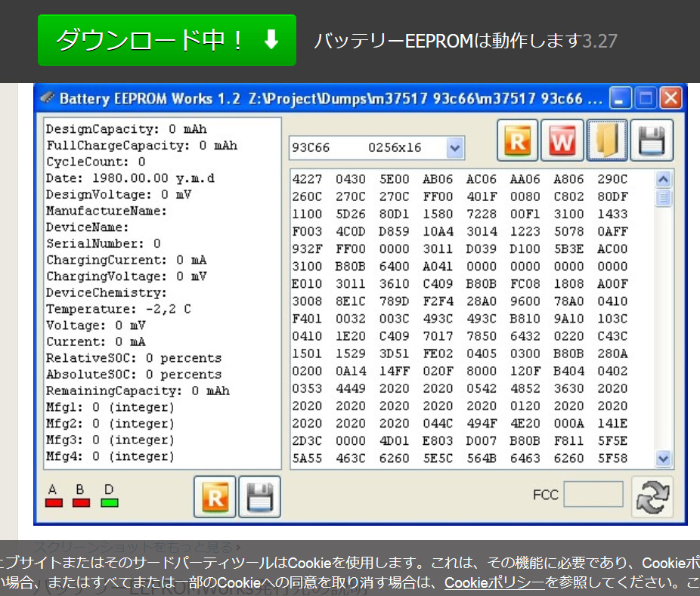Viewport: 700px width, 596px height.
Task: Click hex word 141E in the hex view
Action: coord(612,423)
